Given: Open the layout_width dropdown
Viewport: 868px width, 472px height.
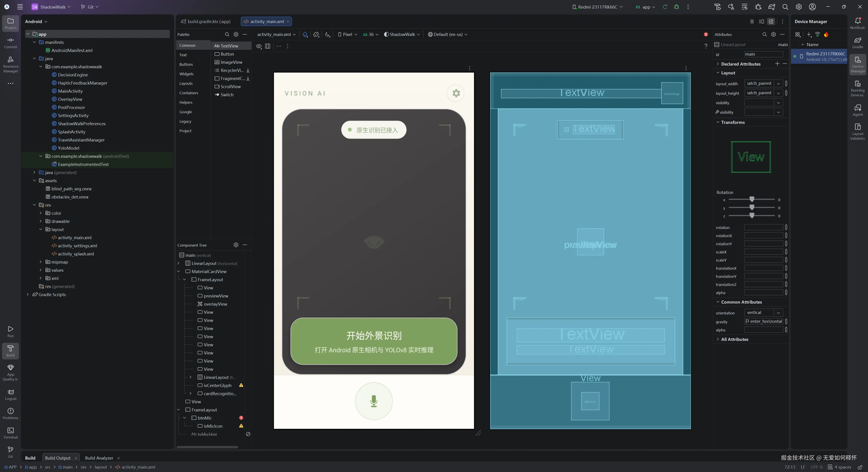Looking at the screenshot, I should point(778,84).
